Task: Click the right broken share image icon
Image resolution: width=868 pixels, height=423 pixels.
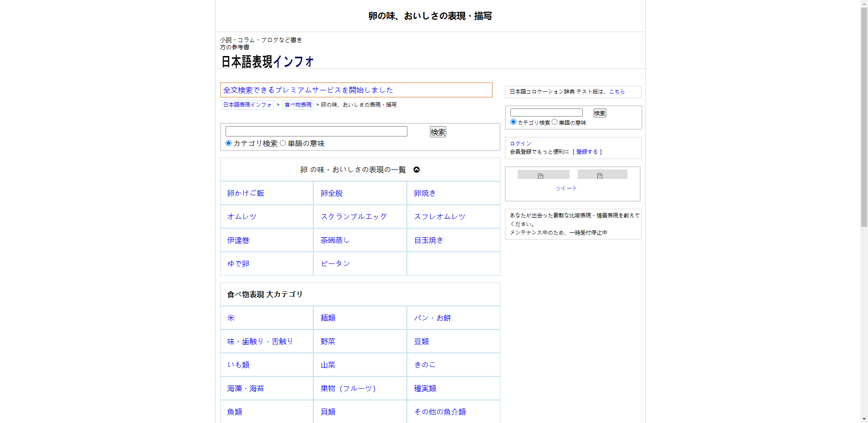Action: 600,176
